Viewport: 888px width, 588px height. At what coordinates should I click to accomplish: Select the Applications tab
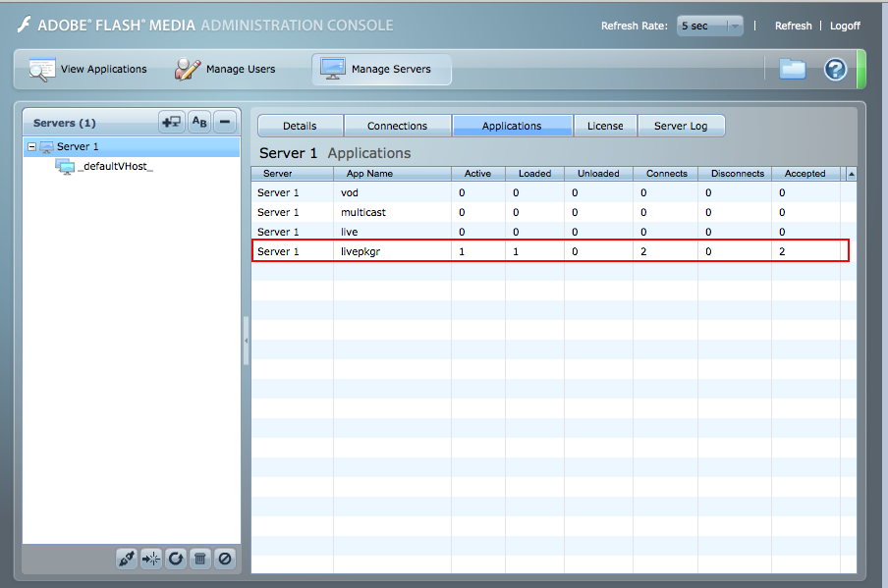click(x=512, y=126)
